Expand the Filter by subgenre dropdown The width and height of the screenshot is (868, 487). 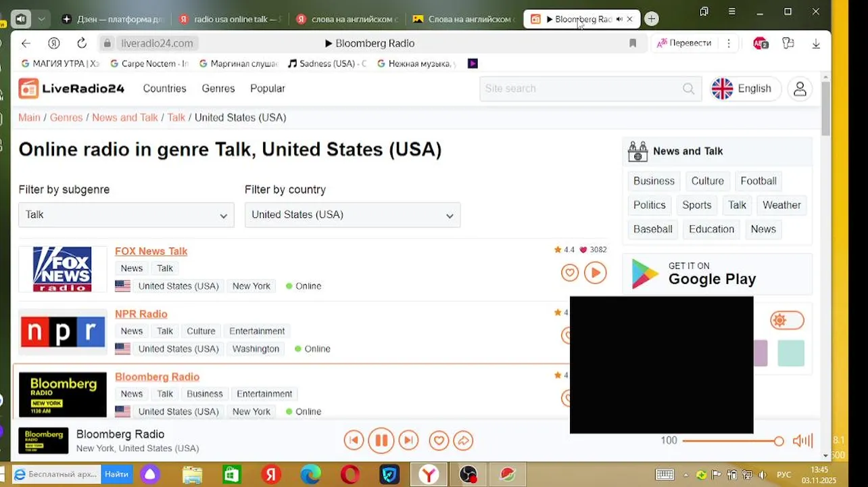tap(126, 215)
